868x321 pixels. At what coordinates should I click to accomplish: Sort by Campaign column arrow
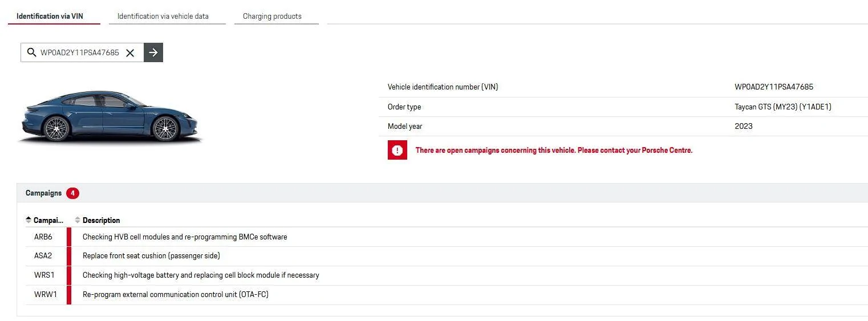click(29, 220)
